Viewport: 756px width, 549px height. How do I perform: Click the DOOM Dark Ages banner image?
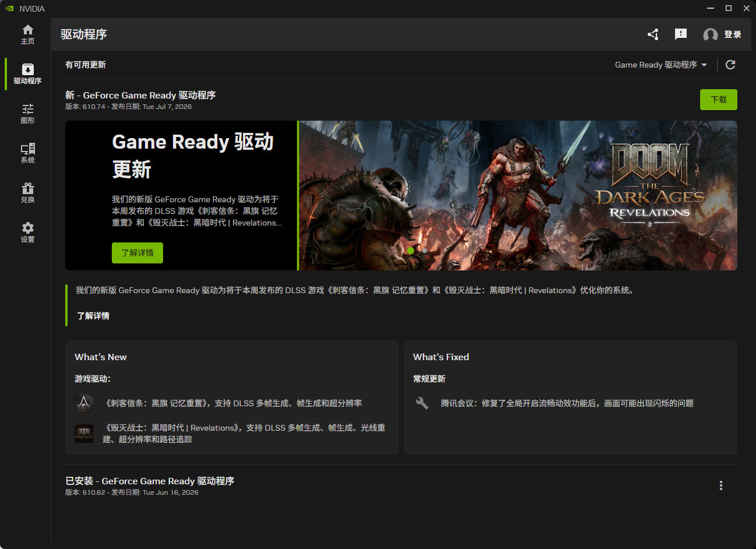click(x=518, y=195)
